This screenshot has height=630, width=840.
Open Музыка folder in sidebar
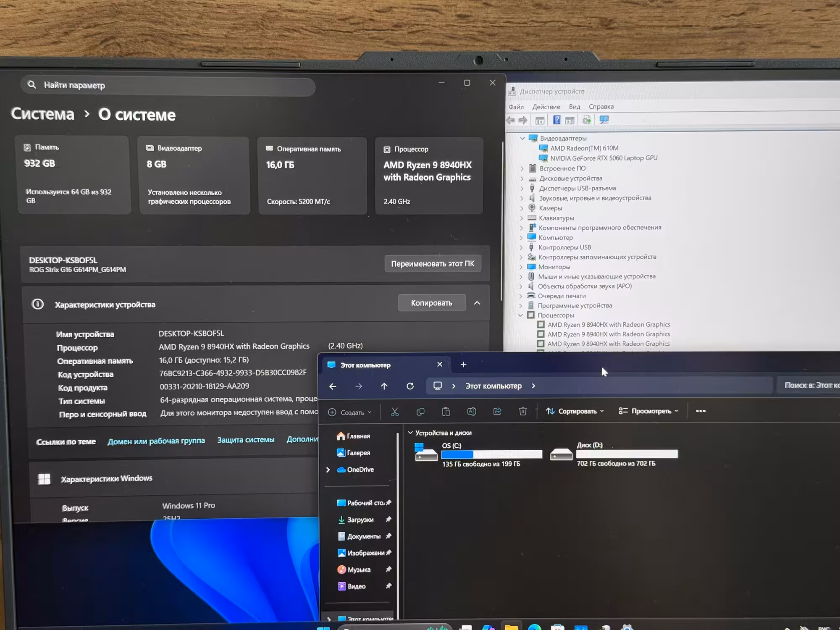354,570
